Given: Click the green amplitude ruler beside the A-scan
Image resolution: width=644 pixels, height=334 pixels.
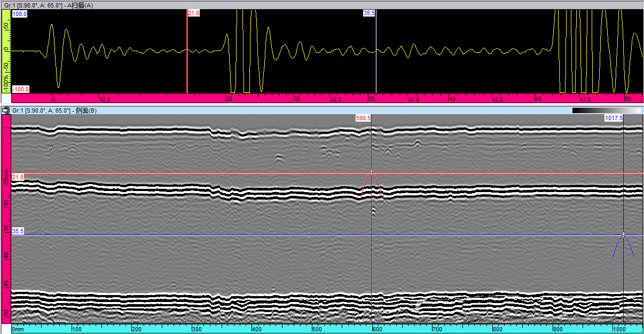Looking at the screenshot, I should (x=6, y=51).
